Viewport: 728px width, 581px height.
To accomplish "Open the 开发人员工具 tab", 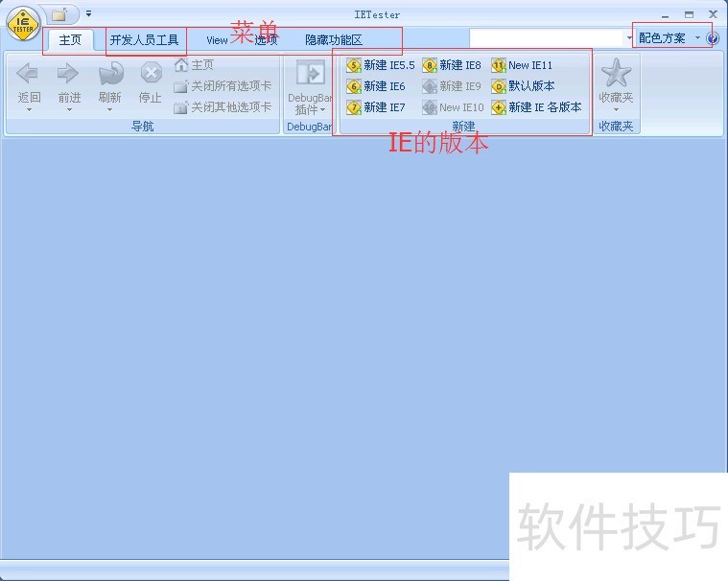I will 145,40.
